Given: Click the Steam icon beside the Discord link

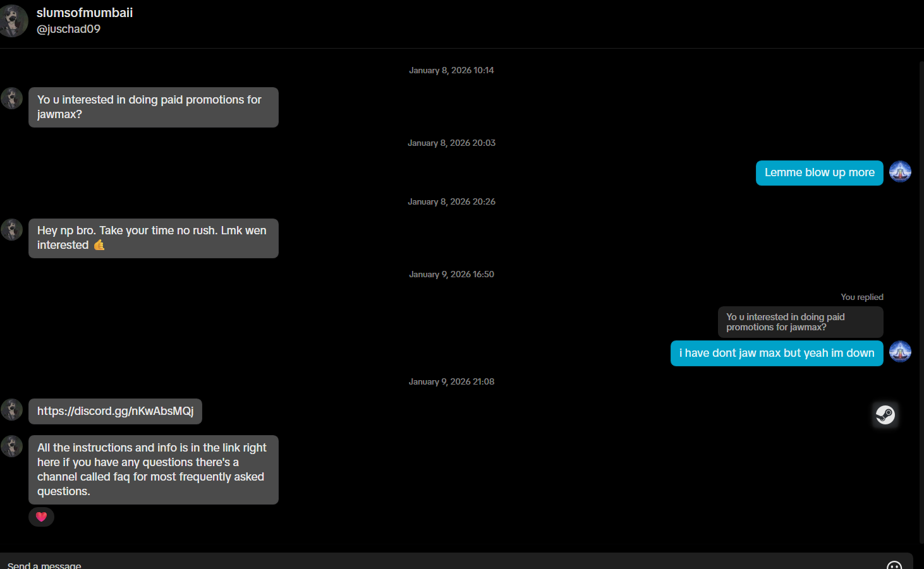Looking at the screenshot, I should 885,414.
